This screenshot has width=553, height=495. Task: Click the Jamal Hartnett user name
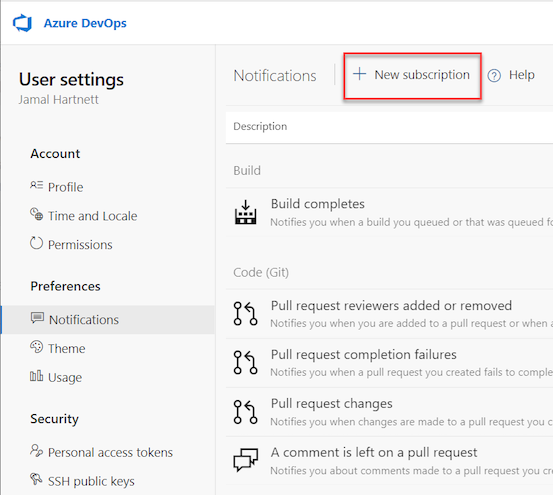(x=59, y=100)
